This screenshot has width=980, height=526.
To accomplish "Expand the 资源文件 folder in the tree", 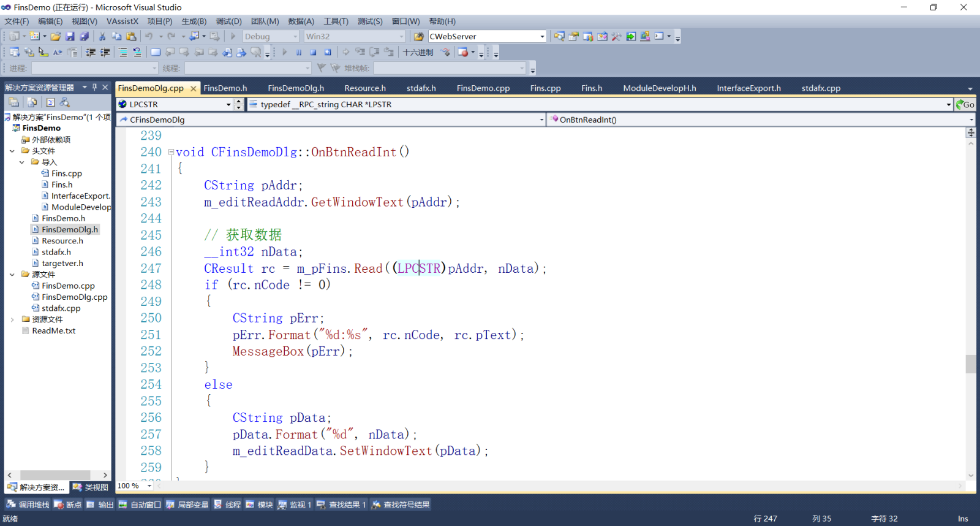I will (x=12, y=319).
